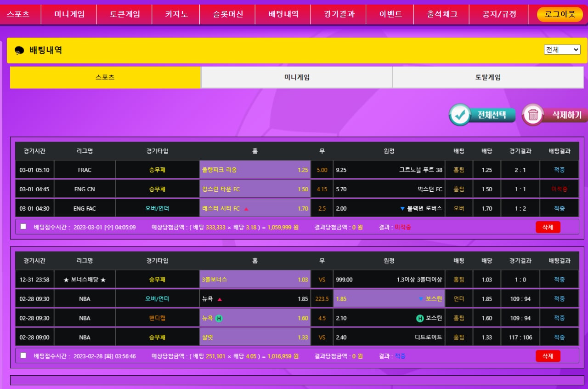This screenshot has width=588, height=389.
Task: Open 카지노 in the top navigation
Action: 176,14
